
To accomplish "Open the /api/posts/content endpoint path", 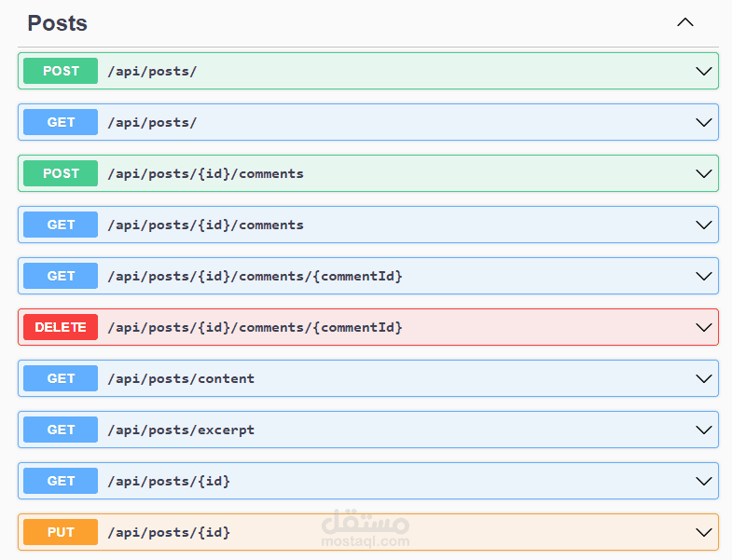I will pos(181,378).
